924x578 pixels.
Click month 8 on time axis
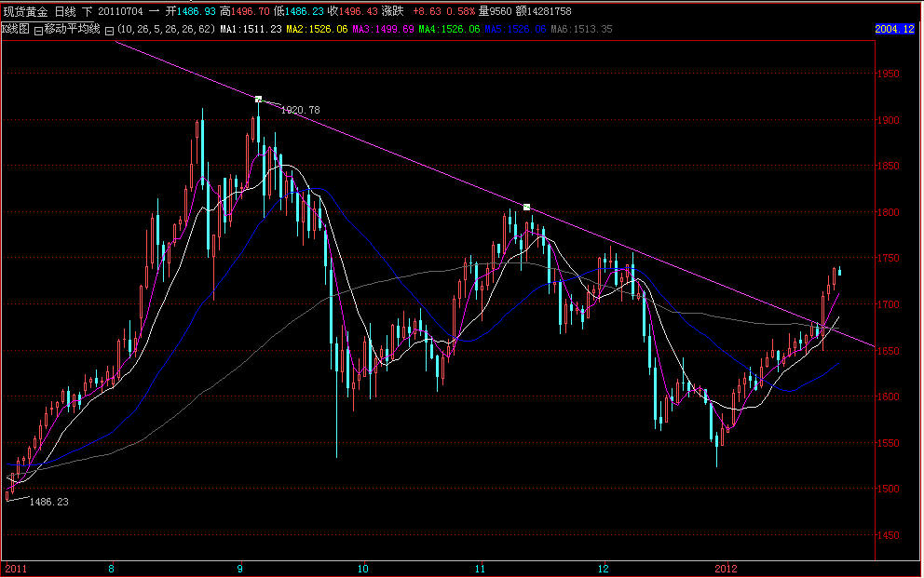coord(112,569)
